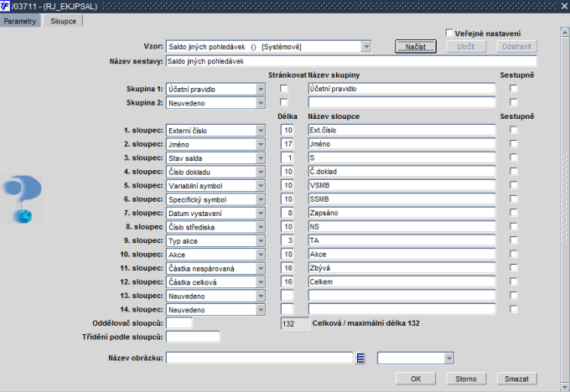Open the image name list icon
This screenshot has width=570, height=392.
[x=360, y=358]
